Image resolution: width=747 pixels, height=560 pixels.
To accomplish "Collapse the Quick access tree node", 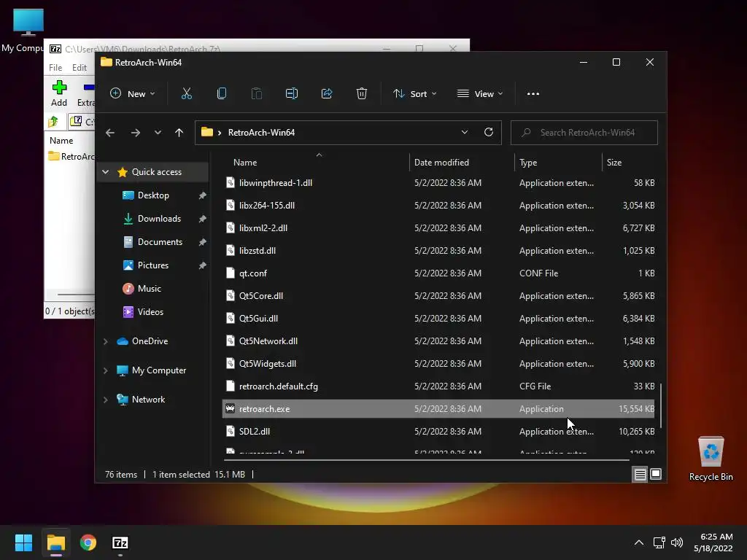I will coord(106,172).
